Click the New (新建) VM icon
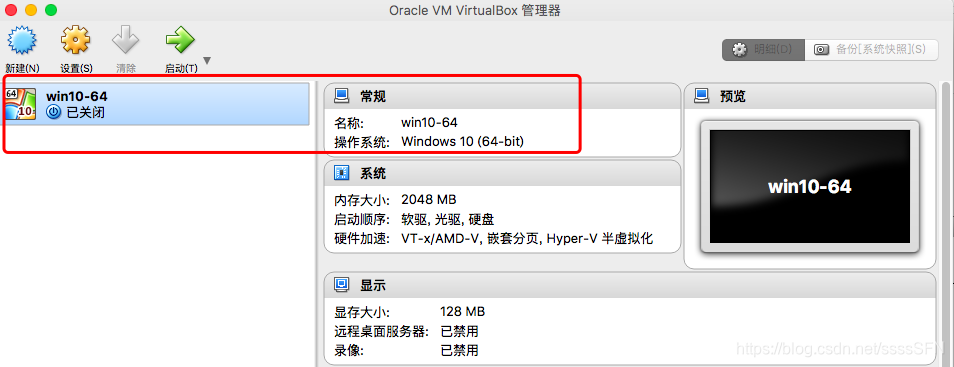 point(22,41)
